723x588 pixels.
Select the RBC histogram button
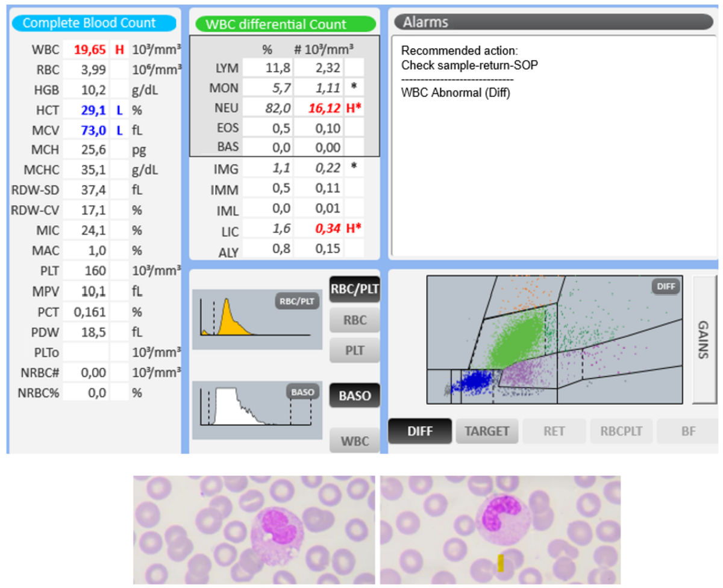tap(354, 320)
